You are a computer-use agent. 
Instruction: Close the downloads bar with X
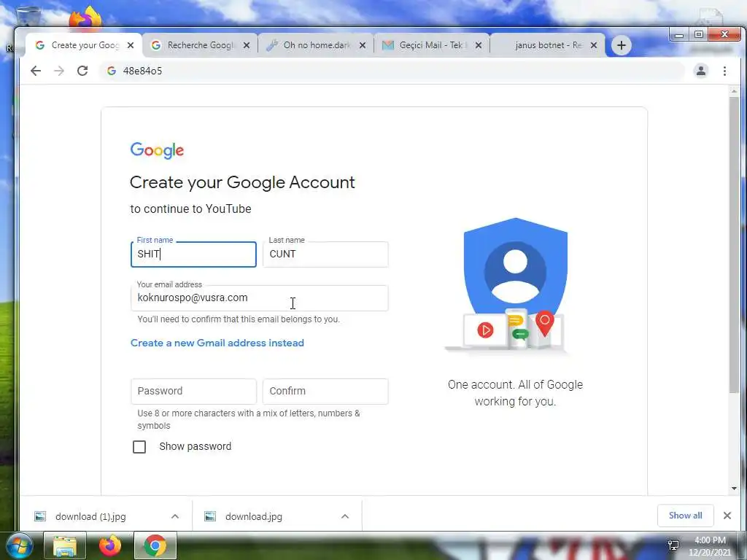coord(727,516)
